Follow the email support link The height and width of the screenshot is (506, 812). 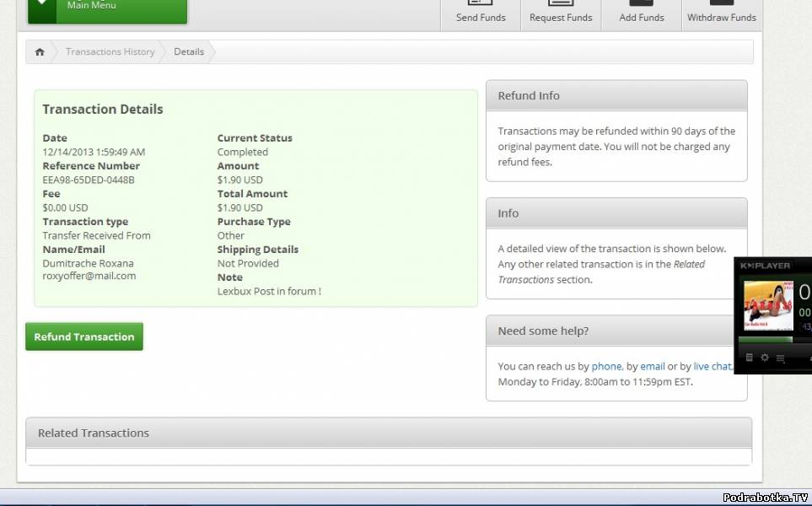point(652,366)
